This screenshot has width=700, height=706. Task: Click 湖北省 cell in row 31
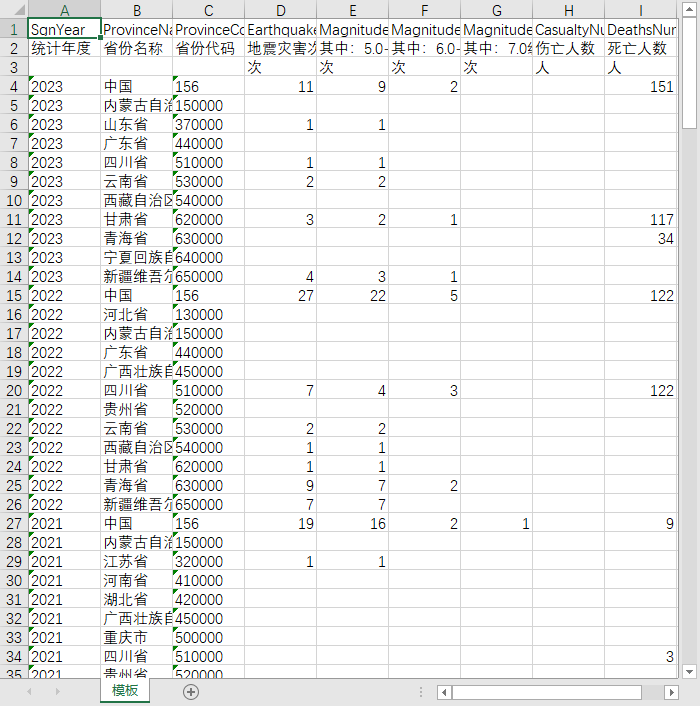pyautogui.click(x=136, y=599)
